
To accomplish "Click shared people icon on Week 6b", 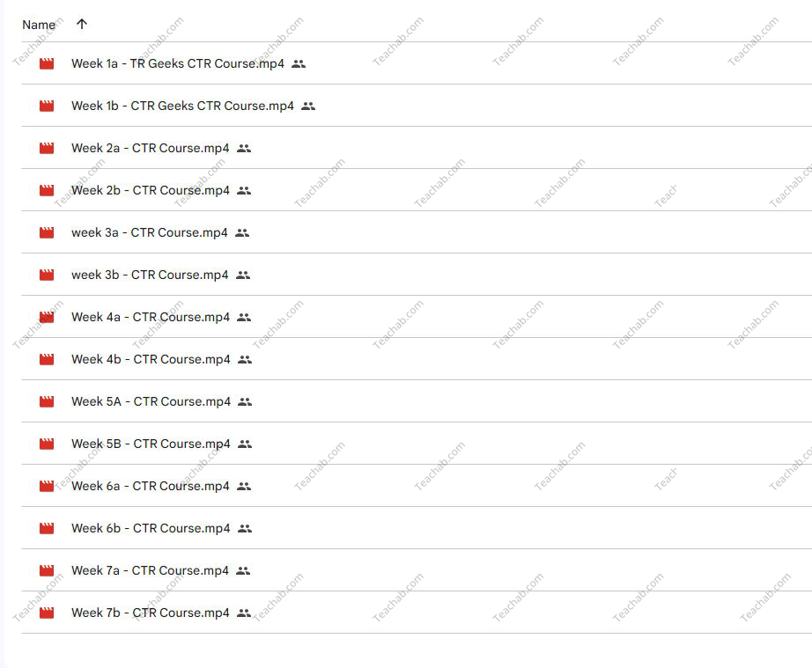I will point(244,528).
